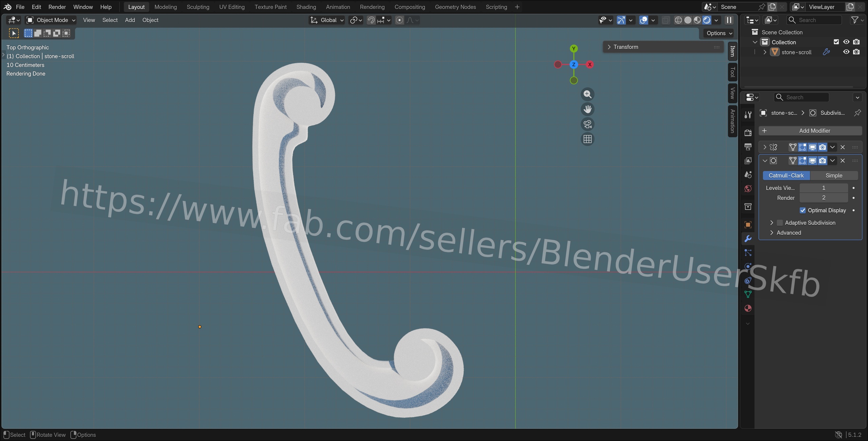
Task: Open the Tool properties tab (wrench and screwdriver)
Action: 748,115
